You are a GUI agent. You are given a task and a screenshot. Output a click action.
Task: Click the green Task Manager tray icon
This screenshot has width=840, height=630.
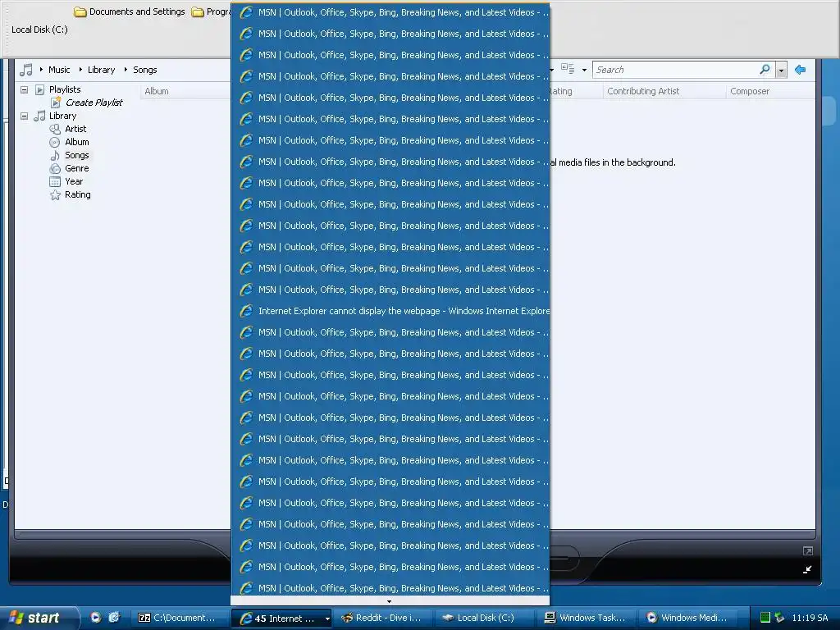[765, 618]
